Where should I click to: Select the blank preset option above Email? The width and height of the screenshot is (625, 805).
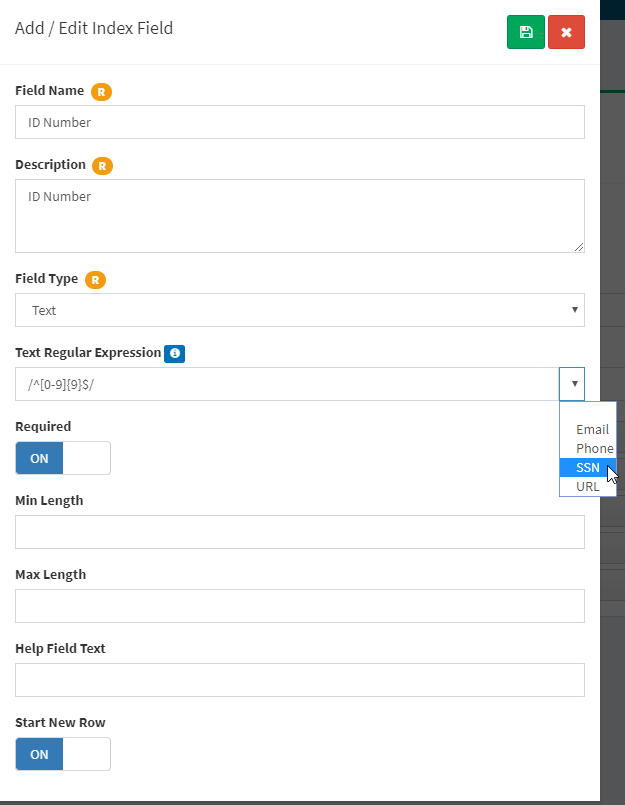click(x=588, y=411)
